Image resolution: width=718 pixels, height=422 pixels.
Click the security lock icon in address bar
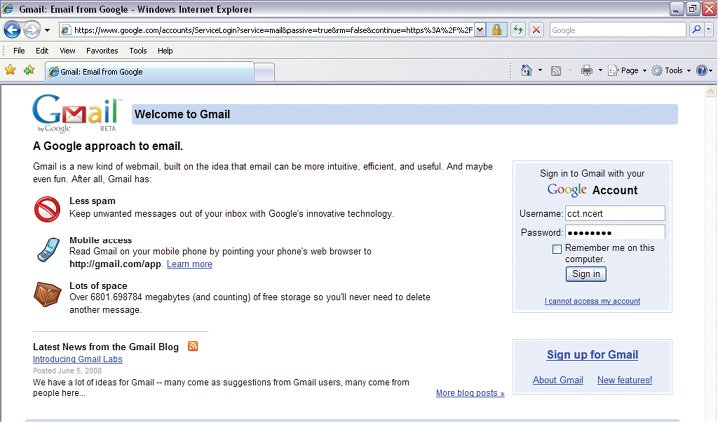497,30
